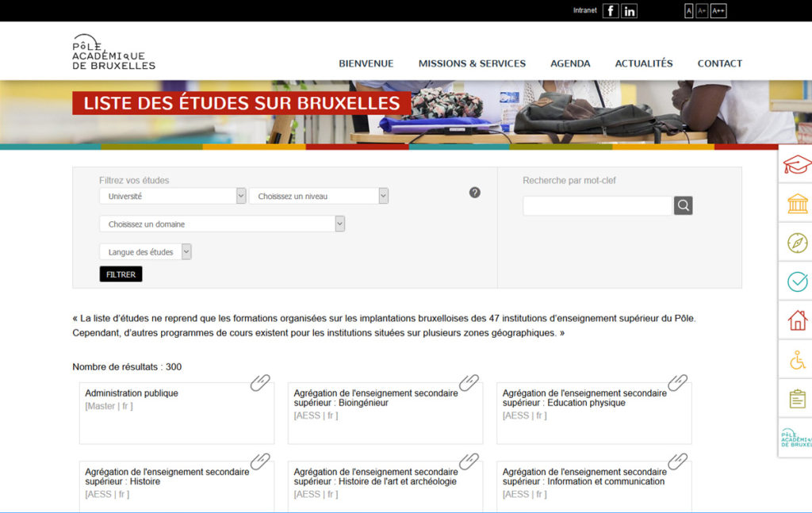Open Agrégation Information et communication link
The height and width of the screenshot is (513, 812).
coord(584,477)
